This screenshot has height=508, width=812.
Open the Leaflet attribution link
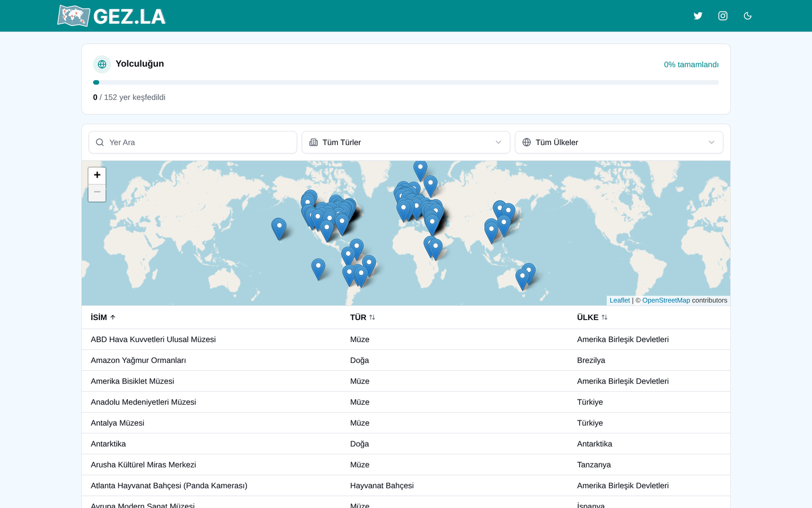click(620, 300)
